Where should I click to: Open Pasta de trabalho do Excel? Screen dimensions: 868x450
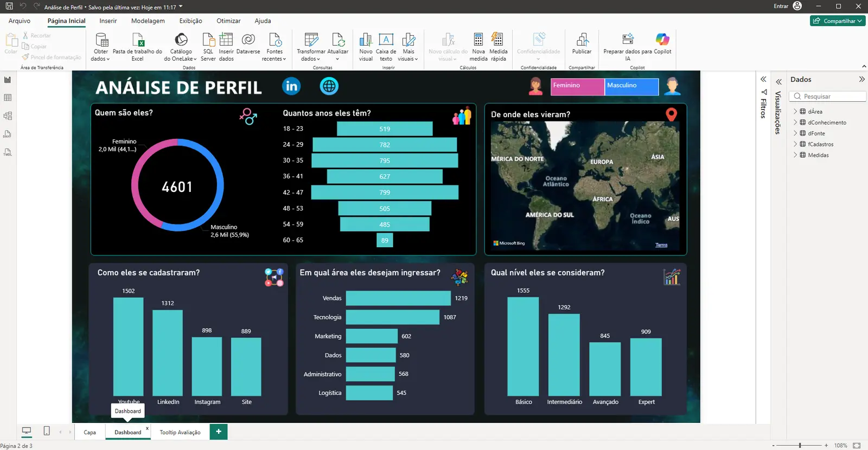(137, 47)
